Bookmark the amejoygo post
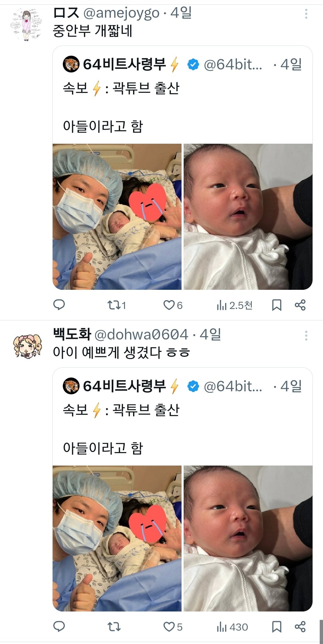The image size is (323, 644). 276,305
